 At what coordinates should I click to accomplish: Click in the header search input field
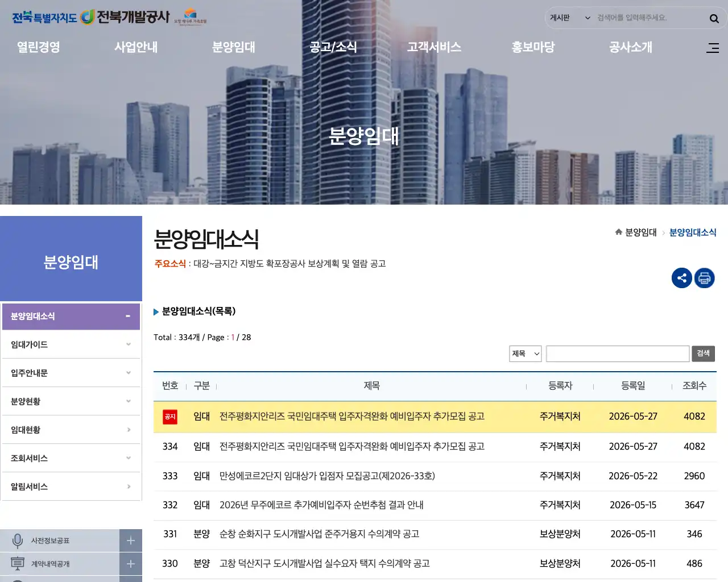(648, 18)
